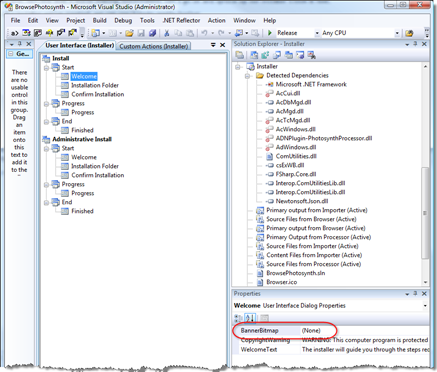
Task: Collapse the Progress node under Install
Action: pos(47,104)
